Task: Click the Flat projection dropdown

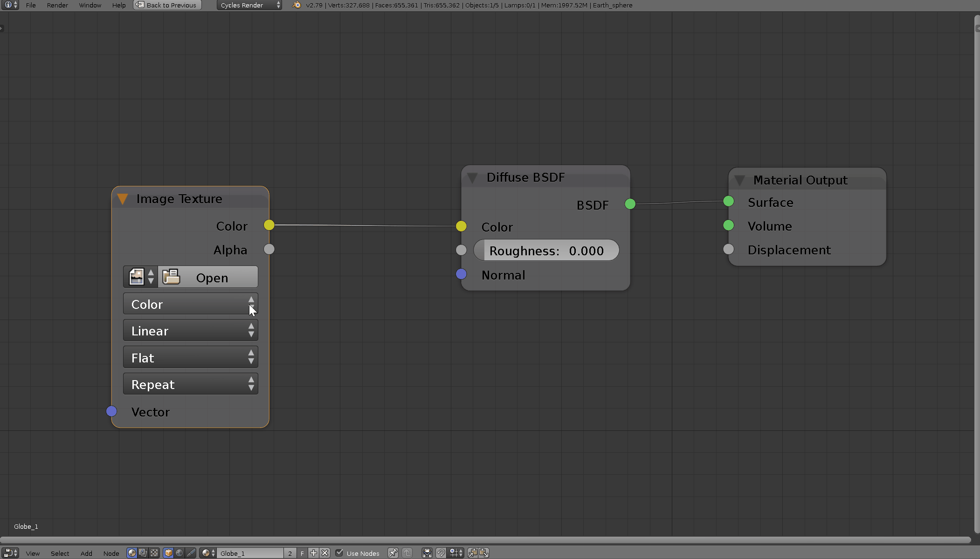Action: pyautogui.click(x=191, y=357)
